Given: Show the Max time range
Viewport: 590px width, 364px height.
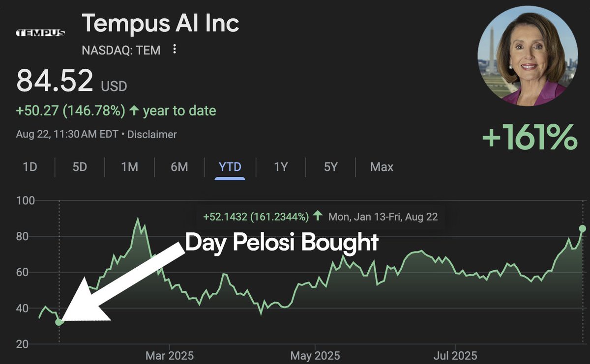Looking at the screenshot, I should 382,167.
